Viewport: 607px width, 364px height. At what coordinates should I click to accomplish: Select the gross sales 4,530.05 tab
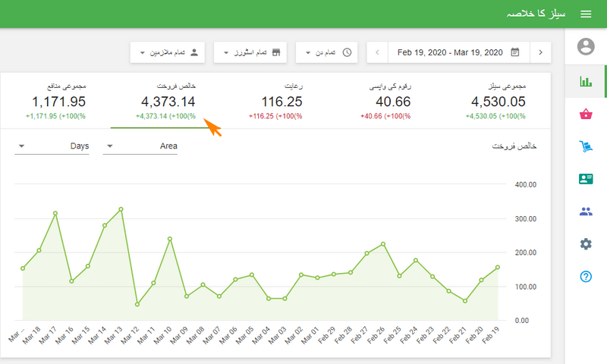click(498, 101)
